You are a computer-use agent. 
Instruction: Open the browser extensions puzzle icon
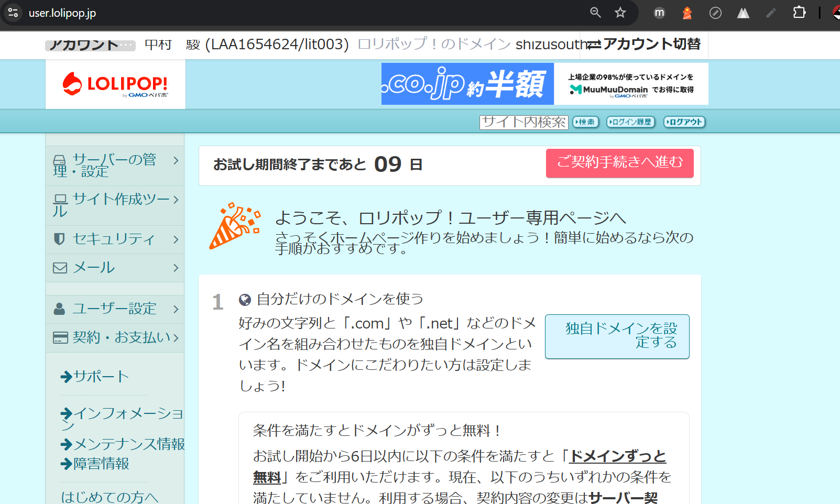[799, 13]
